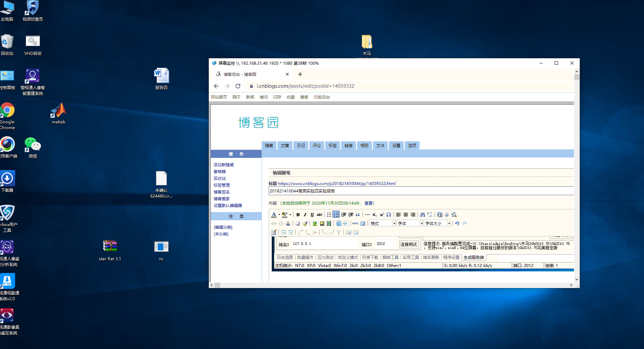Insert the current time with the clock icon

447,214
